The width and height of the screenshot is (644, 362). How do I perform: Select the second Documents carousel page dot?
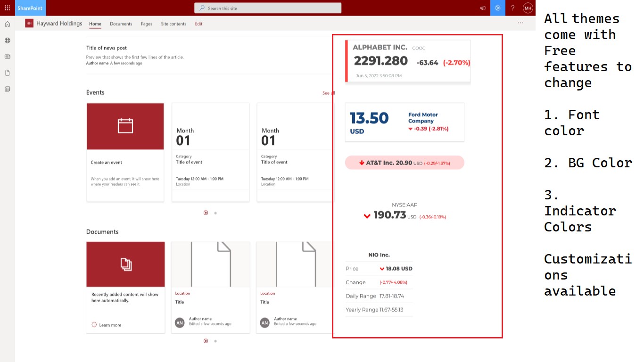point(215,341)
